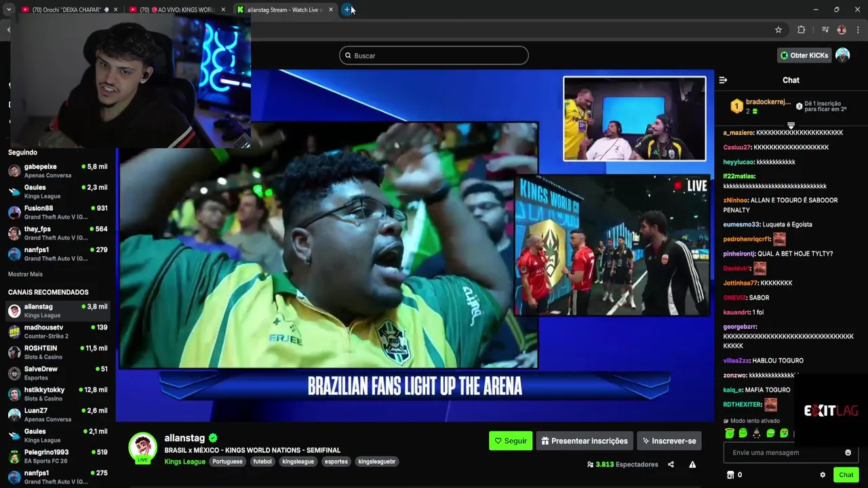Click username zNinhoo in chat
This screenshot has height=488, width=868.
736,201
